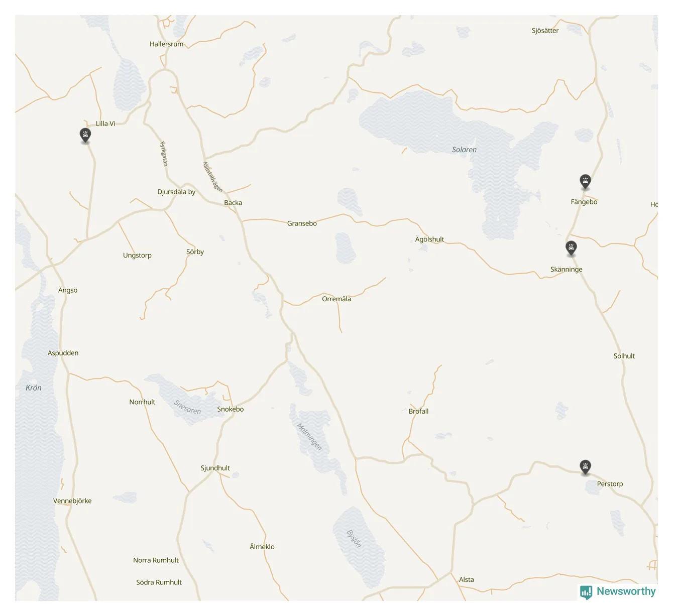Select the Snokebo place label
The height and width of the screenshot is (616, 673).
point(231,409)
